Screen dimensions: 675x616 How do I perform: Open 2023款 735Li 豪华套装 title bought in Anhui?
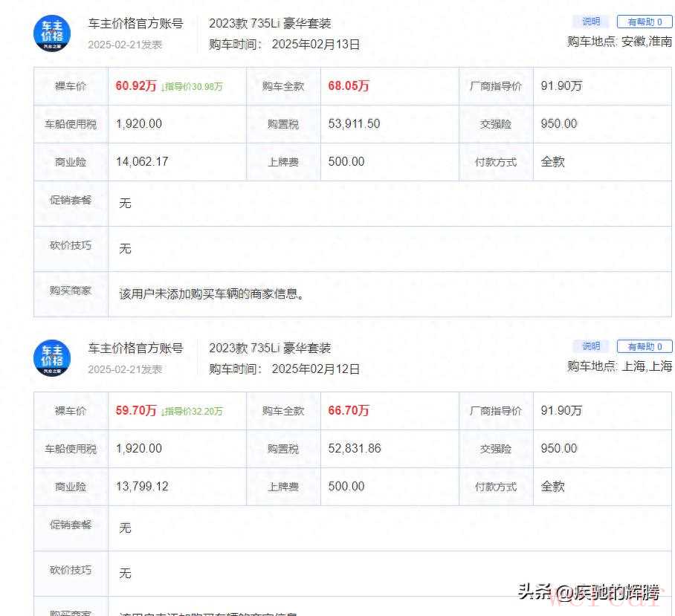point(270,24)
